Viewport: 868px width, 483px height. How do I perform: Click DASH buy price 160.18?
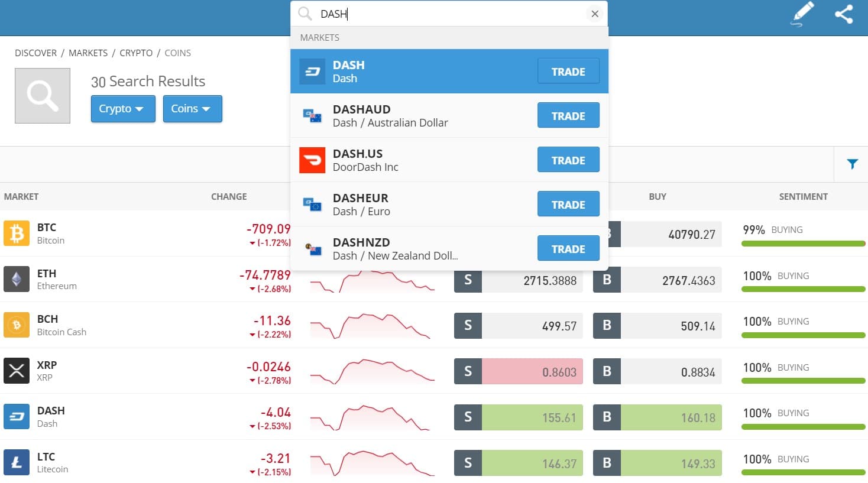tap(671, 417)
